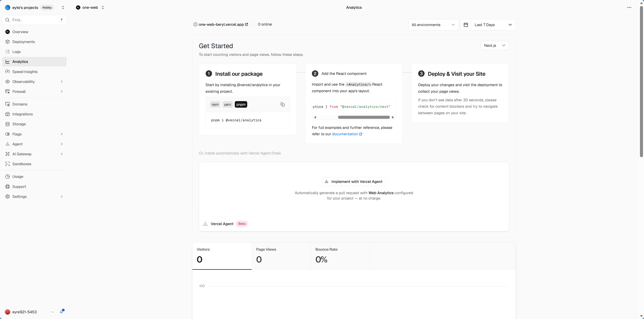
Task: Click the code snippet horizontal scrollbar
Action: click(363, 117)
